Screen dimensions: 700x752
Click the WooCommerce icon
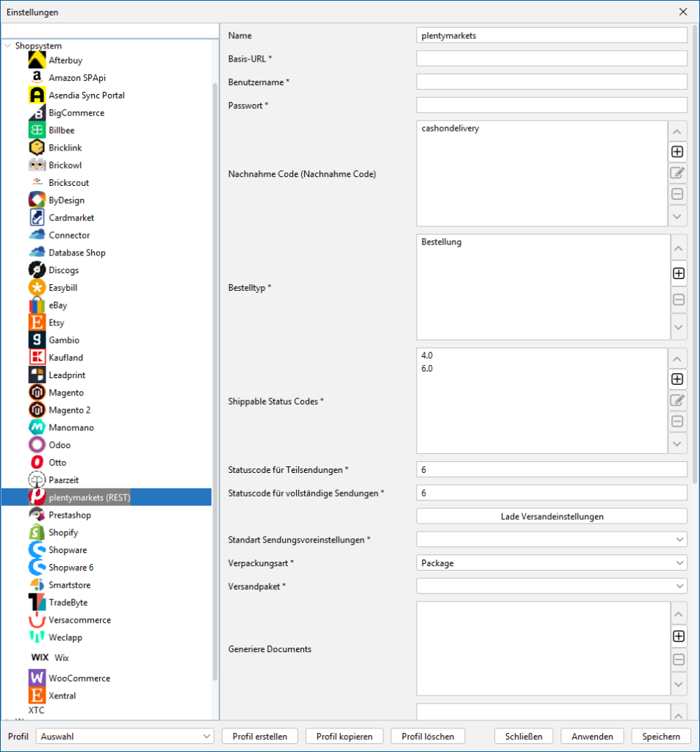click(x=37, y=678)
